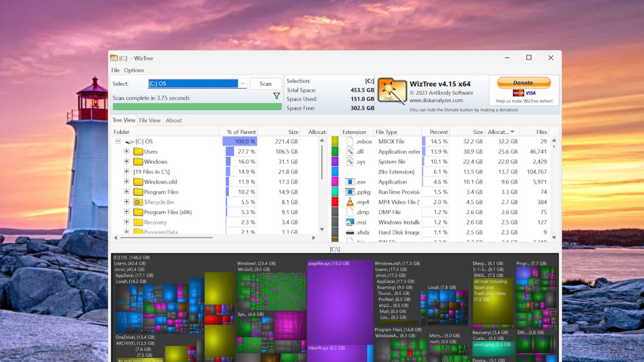Select the [C:] OS drive icon in tree
The width and height of the screenshot is (644, 362).
pyautogui.click(x=129, y=142)
